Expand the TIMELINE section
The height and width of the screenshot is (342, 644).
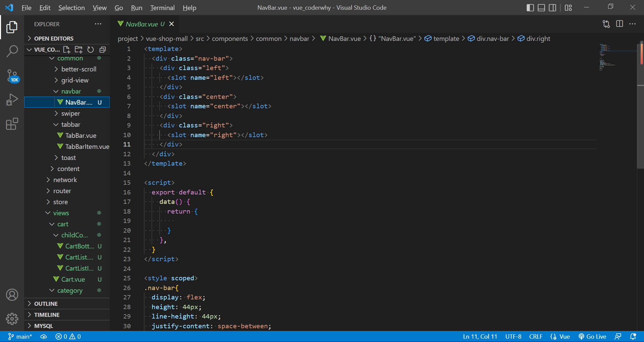coord(67,315)
